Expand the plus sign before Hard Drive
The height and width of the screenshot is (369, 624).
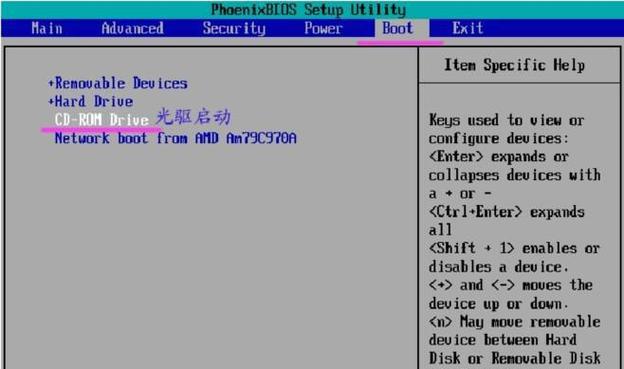(x=51, y=102)
